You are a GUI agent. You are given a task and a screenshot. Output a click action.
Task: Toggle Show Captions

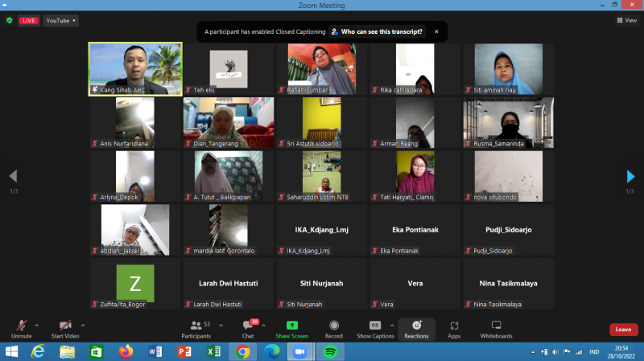click(375, 327)
